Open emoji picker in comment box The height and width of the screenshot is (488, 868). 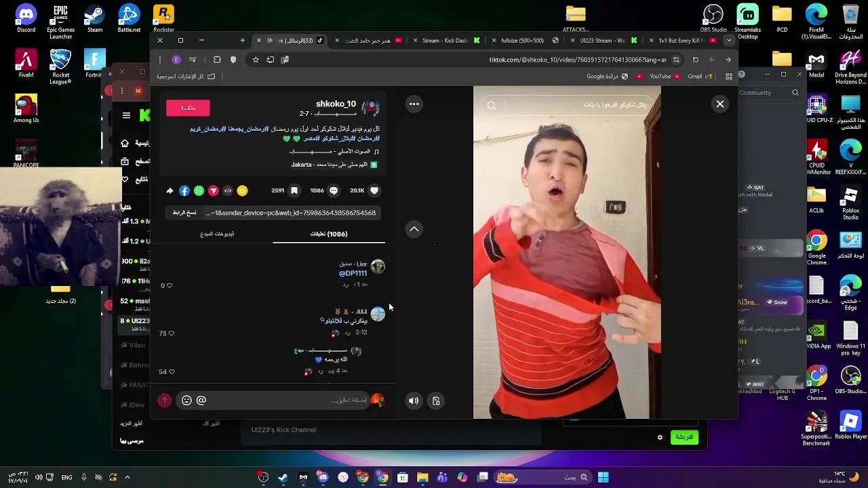point(186,401)
